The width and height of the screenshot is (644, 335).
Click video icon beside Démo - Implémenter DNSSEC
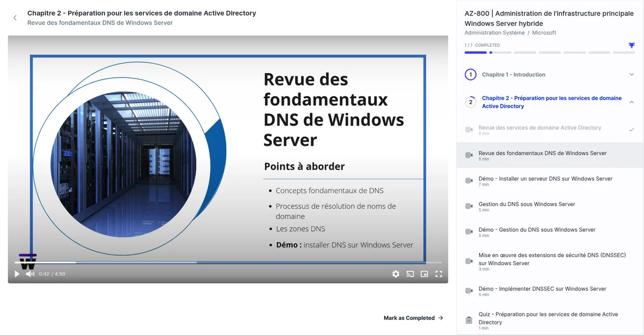coord(469,291)
